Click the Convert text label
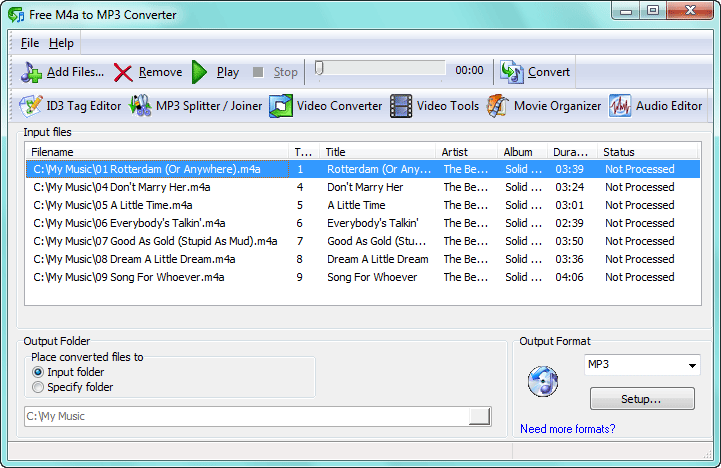 pos(549,72)
